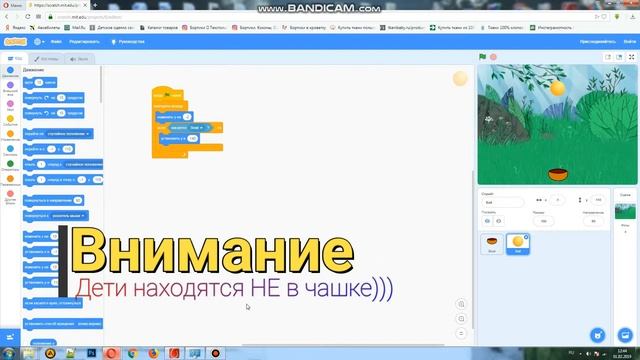Open the Windows Start button
This screenshot has height=360, width=640.
(9, 353)
